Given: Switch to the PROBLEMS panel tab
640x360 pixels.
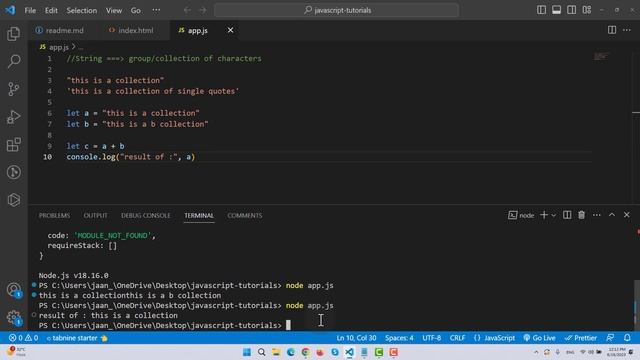Looking at the screenshot, I should click(x=54, y=216).
